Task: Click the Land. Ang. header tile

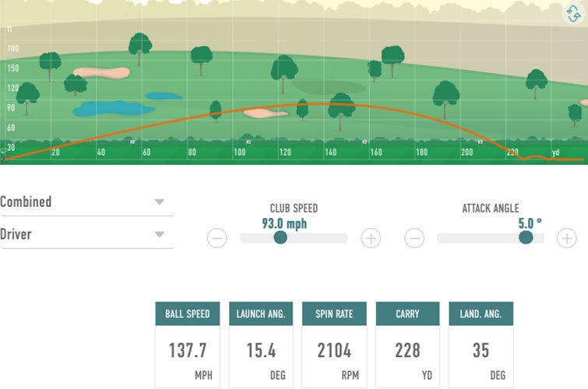Action: coord(481,314)
